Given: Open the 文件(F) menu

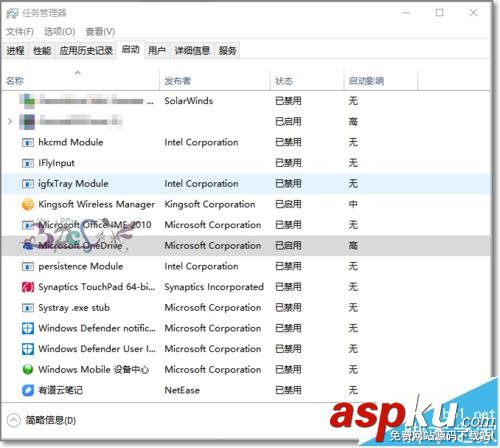Looking at the screenshot, I should coord(20,32).
